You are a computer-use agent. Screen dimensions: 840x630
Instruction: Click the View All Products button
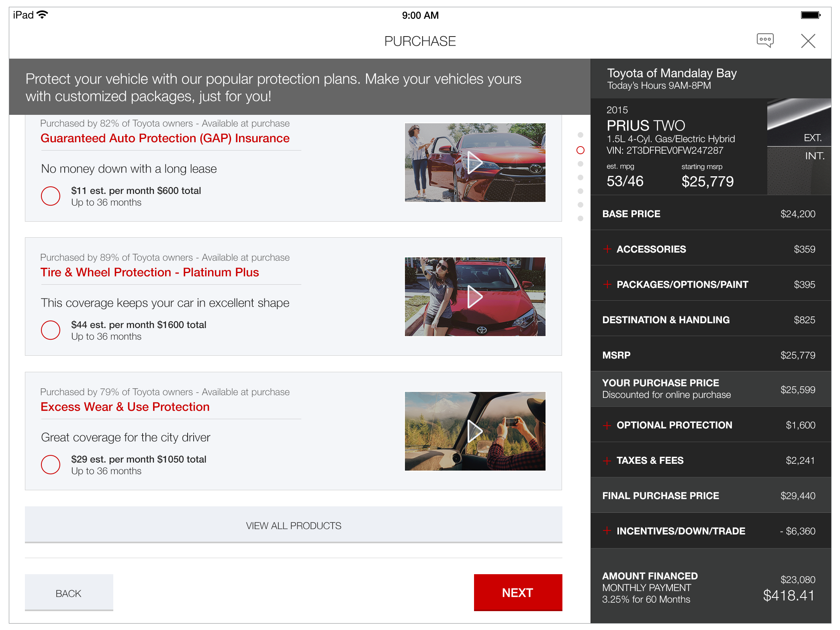[294, 525]
